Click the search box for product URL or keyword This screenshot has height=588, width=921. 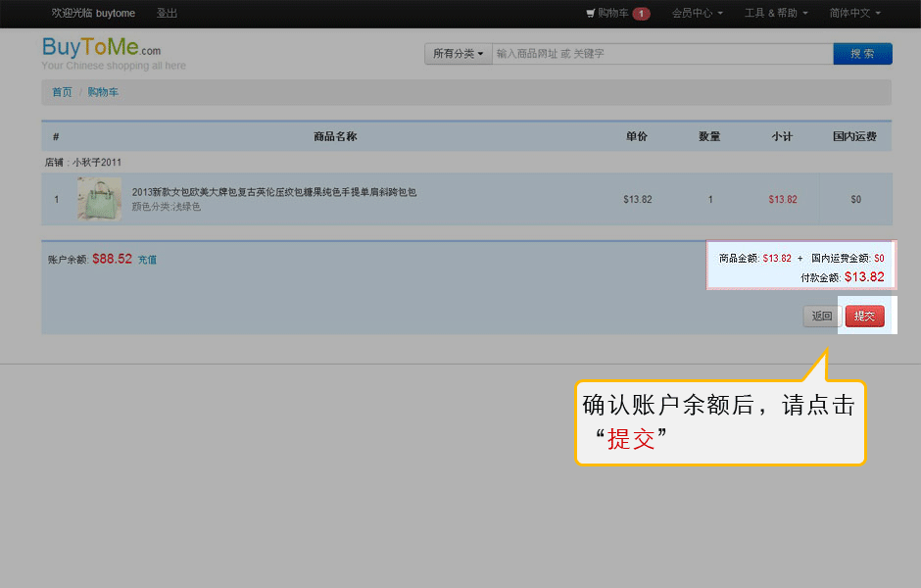(661, 54)
